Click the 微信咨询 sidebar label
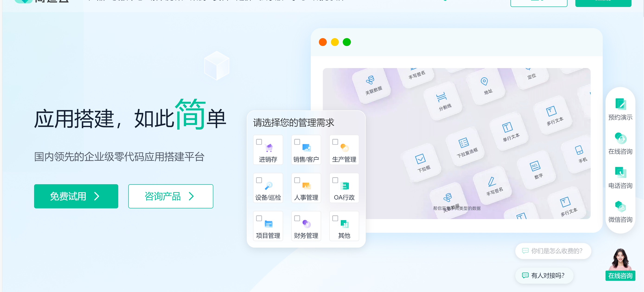The image size is (644, 292). (x=620, y=220)
